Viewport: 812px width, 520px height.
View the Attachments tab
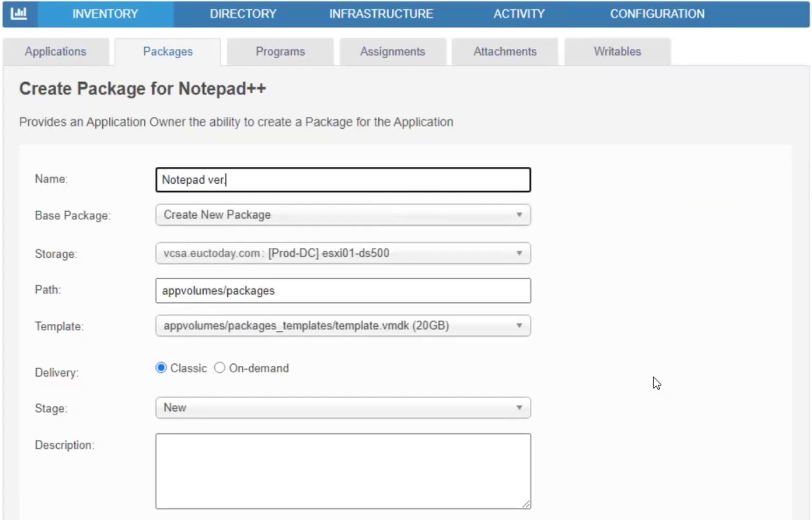pos(505,51)
